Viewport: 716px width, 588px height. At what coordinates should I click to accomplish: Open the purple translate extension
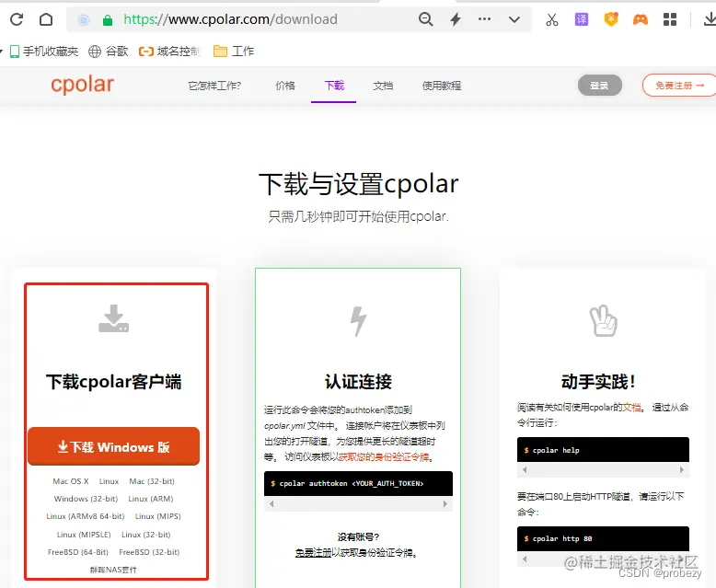(x=582, y=19)
